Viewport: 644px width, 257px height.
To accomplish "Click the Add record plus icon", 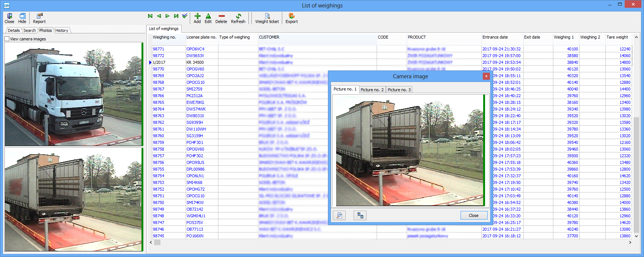I will click(197, 16).
